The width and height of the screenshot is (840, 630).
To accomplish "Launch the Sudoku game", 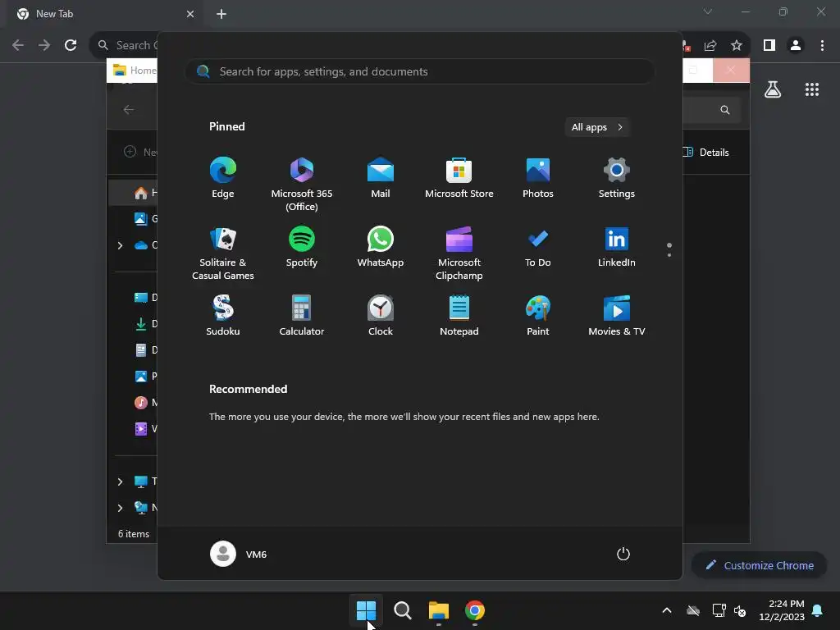I will coord(223,316).
